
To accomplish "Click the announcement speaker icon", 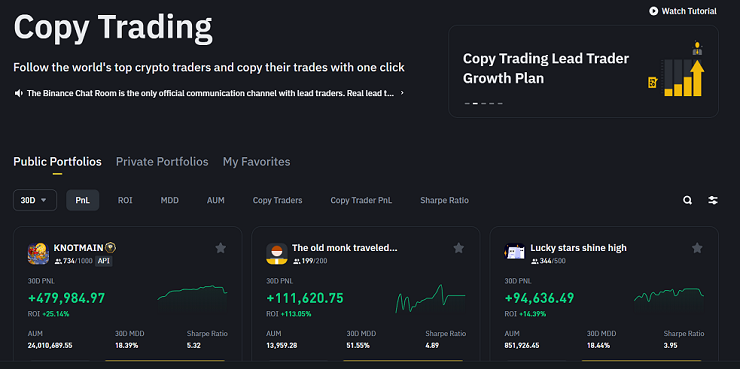I will click(18, 93).
